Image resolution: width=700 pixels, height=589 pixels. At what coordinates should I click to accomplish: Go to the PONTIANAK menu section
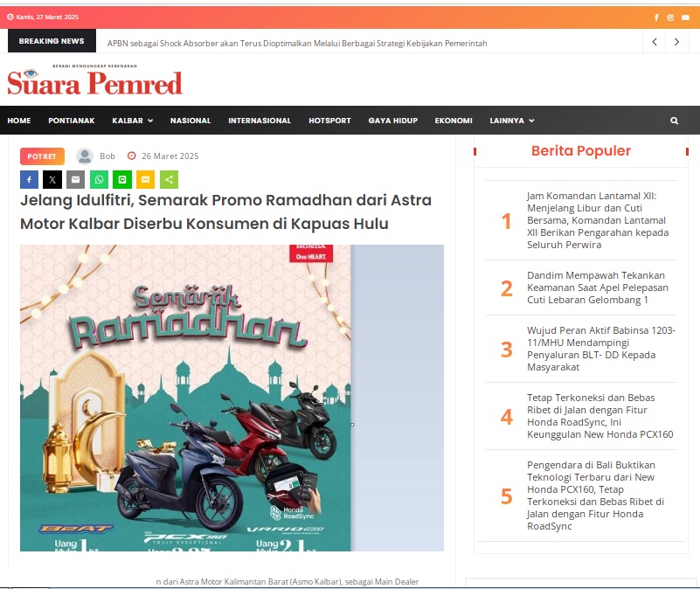(72, 121)
